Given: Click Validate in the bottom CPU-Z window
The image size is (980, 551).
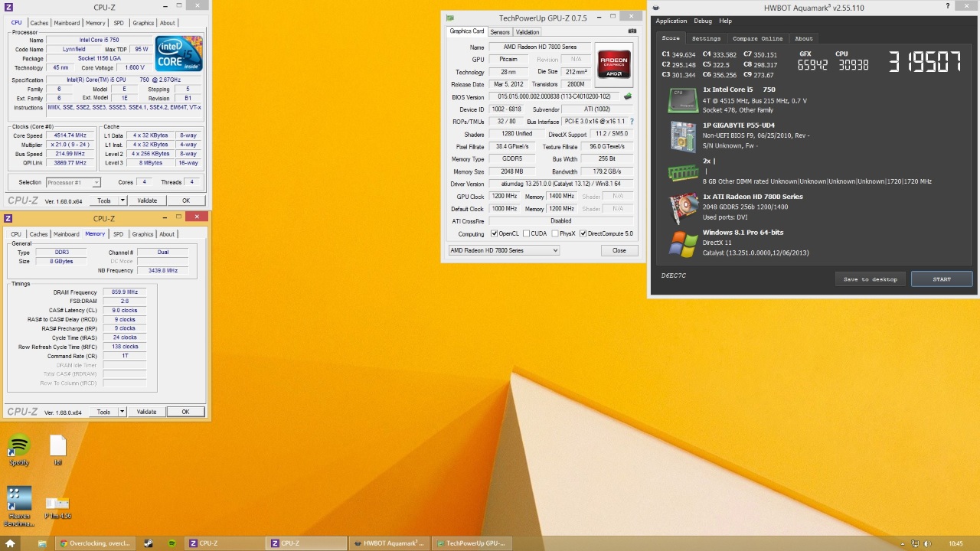Looking at the screenshot, I should pyautogui.click(x=146, y=412).
